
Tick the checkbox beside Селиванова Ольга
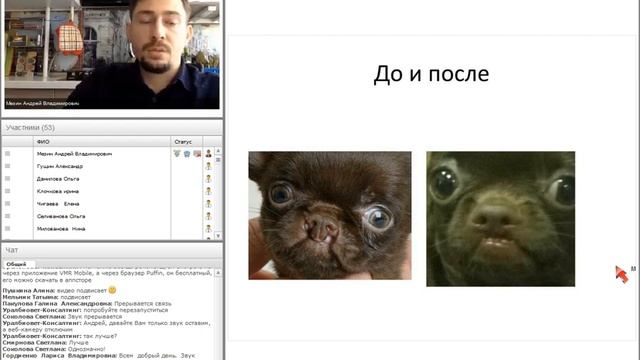pyautogui.click(x=7, y=216)
